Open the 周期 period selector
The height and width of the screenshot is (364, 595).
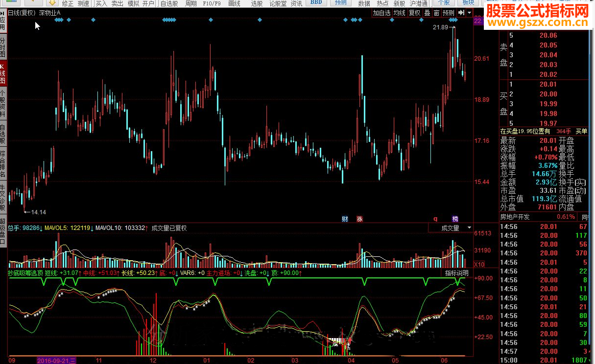click(x=191, y=3)
